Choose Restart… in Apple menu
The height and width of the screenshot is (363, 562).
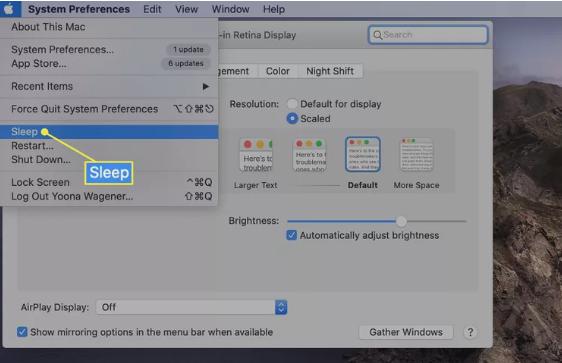(109, 146)
